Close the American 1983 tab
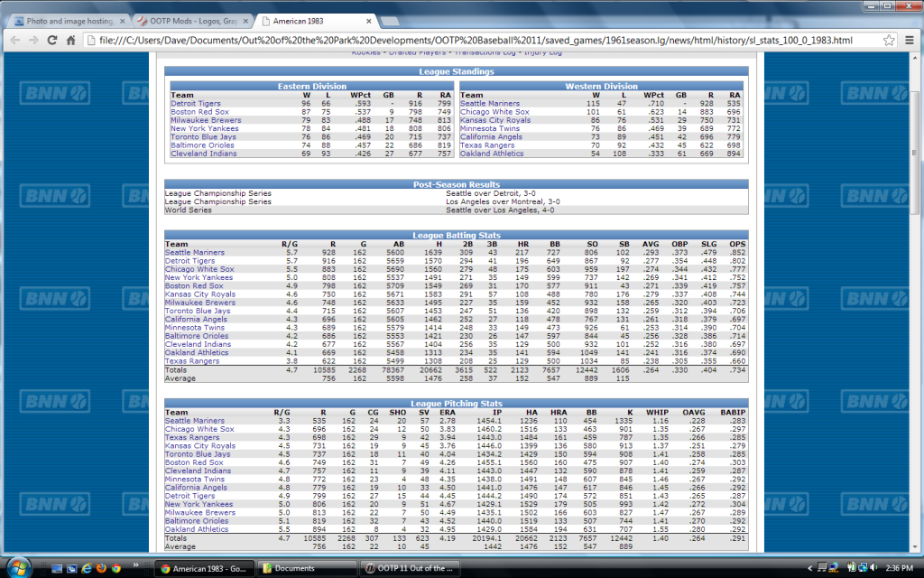The height and width of the screenshot is (578, 924). coord(368,22)
